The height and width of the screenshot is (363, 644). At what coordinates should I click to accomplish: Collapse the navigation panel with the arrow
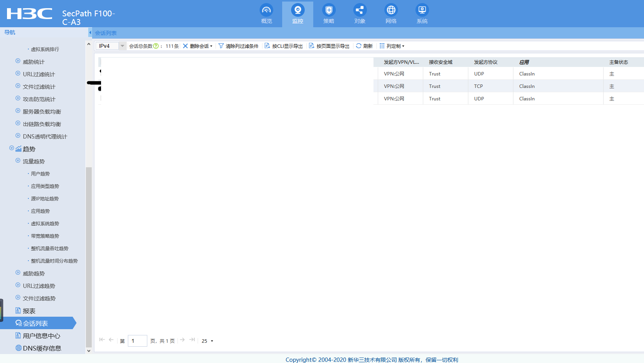[90, 33]
